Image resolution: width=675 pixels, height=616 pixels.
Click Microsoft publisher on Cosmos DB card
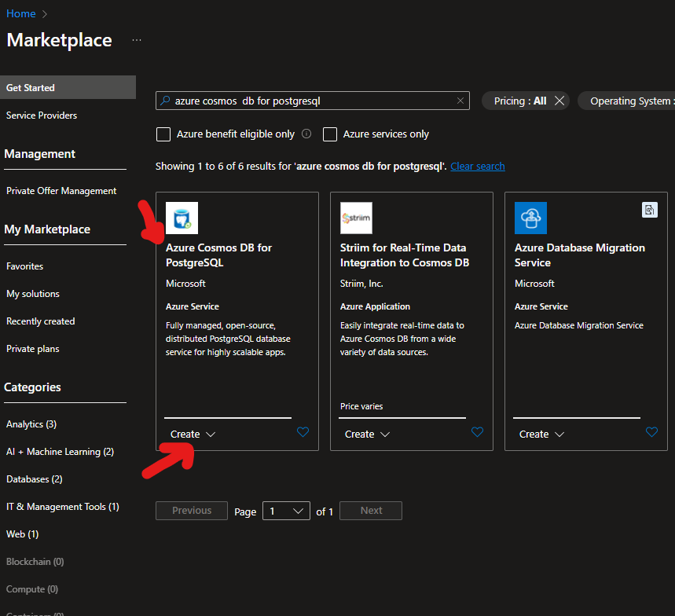pos(185,284)
